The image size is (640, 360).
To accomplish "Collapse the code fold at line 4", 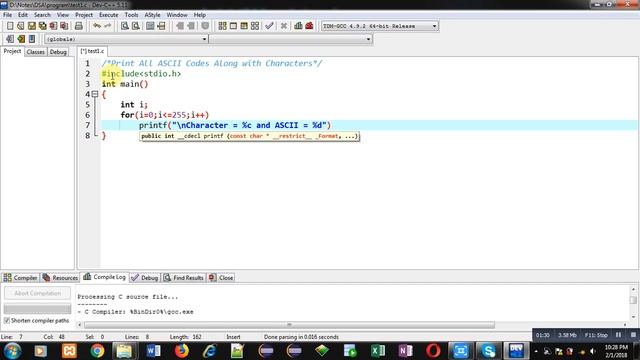I will [95, 94].
